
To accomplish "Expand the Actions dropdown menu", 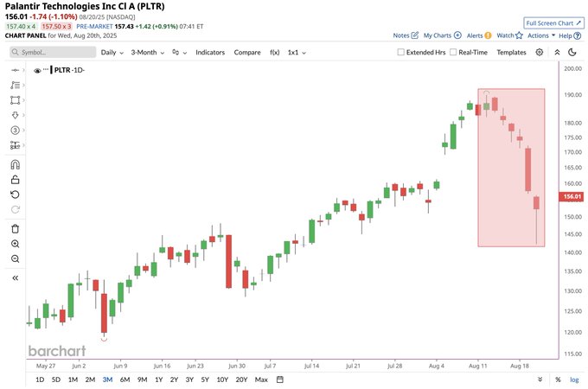I will 540,35.
